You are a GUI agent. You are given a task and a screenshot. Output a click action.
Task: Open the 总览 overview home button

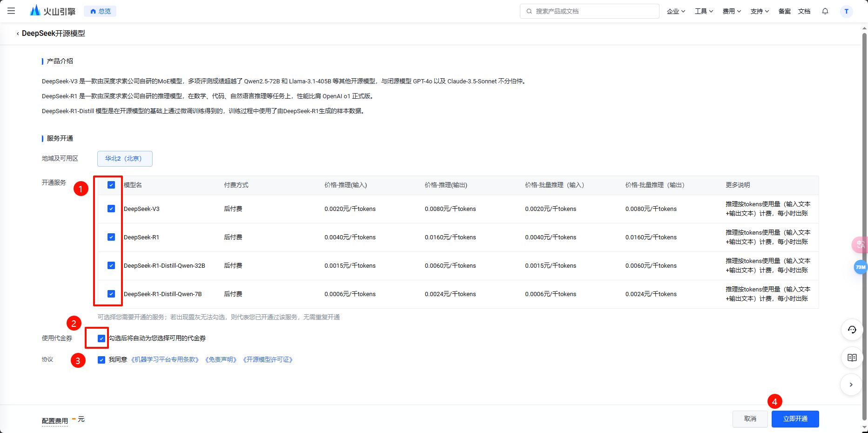click(x=100, y=11)
